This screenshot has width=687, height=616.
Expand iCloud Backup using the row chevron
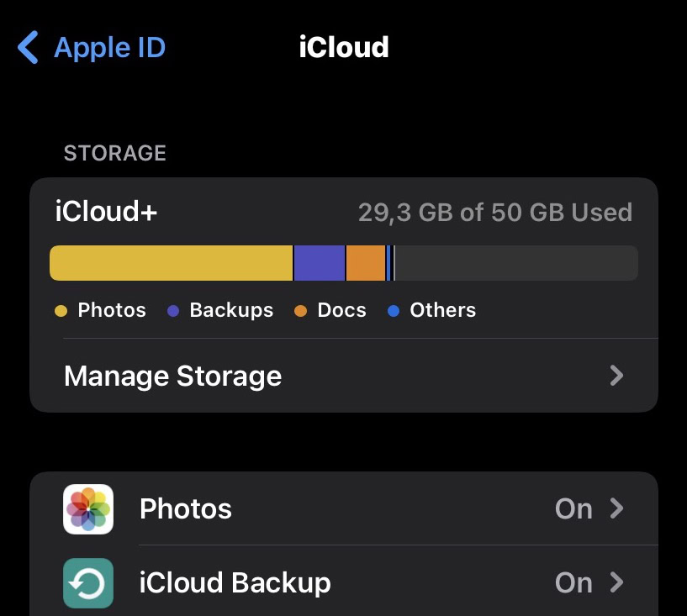coord(617,582)
